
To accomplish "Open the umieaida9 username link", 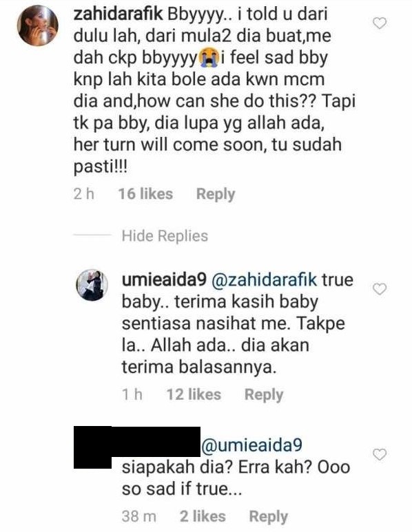I will (164, 280).
